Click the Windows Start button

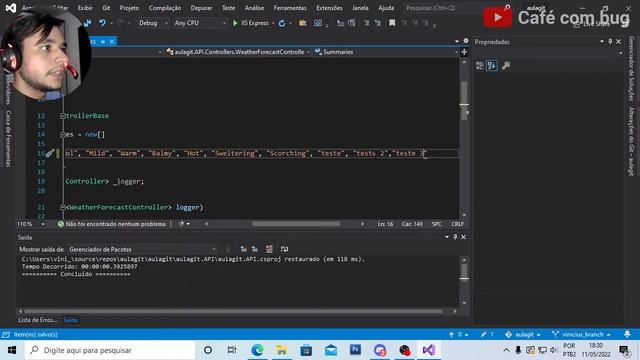[x=12, y=350]
